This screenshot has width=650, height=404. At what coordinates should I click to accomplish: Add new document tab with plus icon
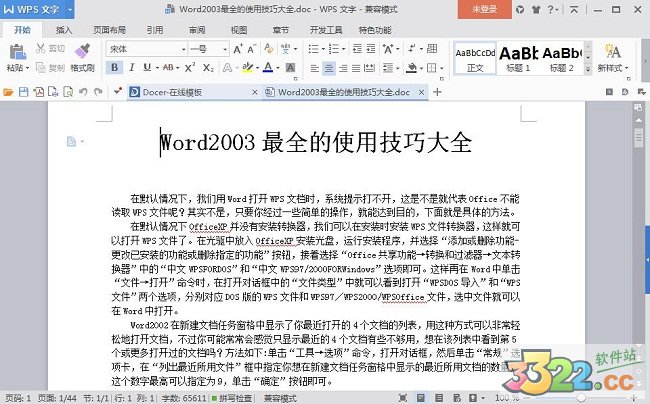point(437,92)
